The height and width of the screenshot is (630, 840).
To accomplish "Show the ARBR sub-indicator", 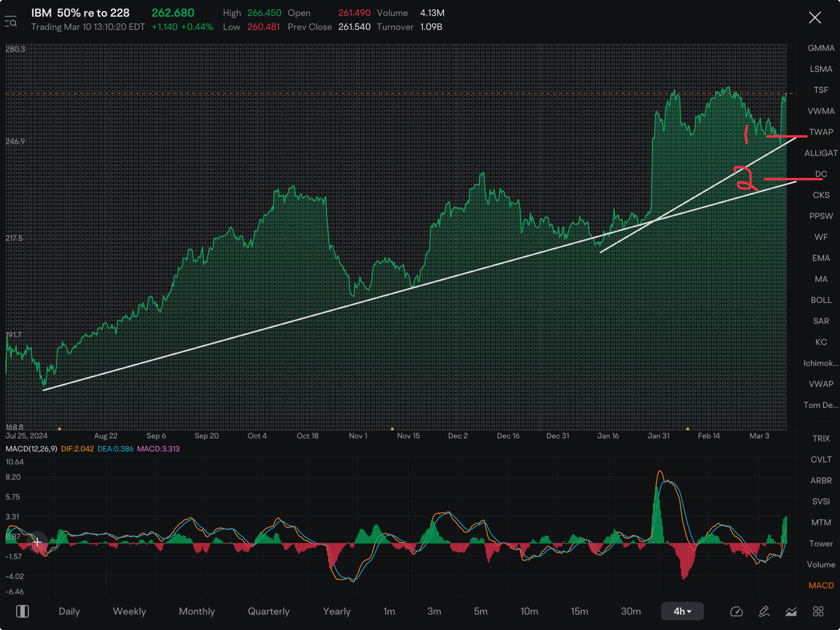I will point(821,481).
